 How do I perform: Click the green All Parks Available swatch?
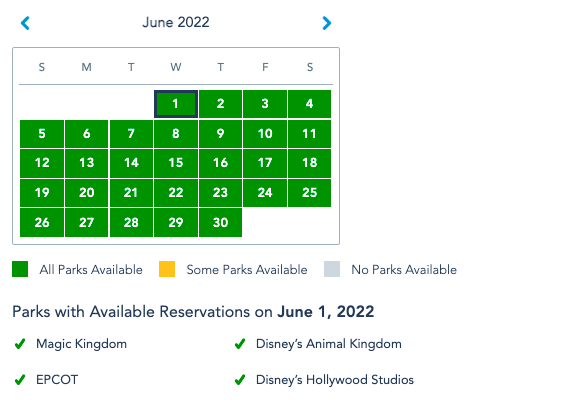pyautogui.click(x=20, y=269)
